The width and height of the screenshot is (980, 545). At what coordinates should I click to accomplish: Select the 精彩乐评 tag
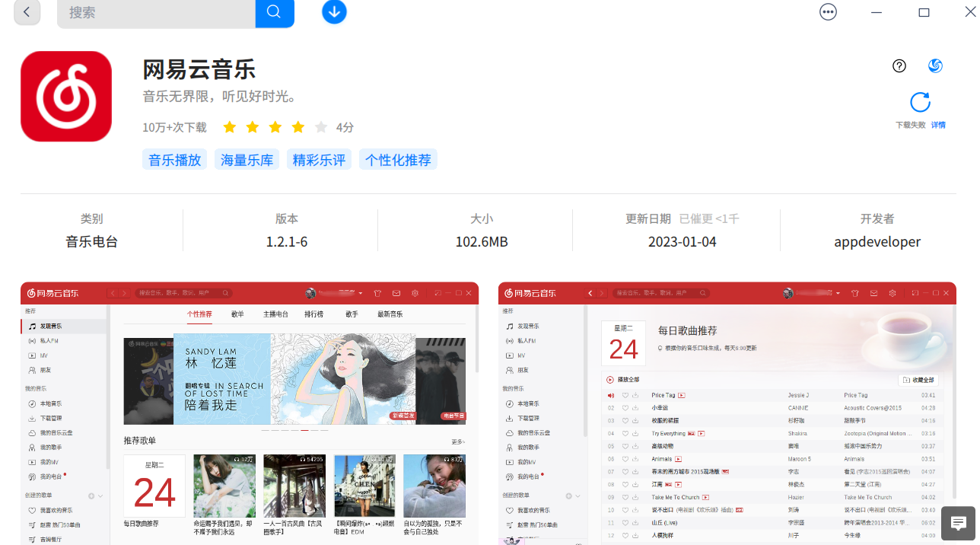pyautogui.click(x=320, y=160)
